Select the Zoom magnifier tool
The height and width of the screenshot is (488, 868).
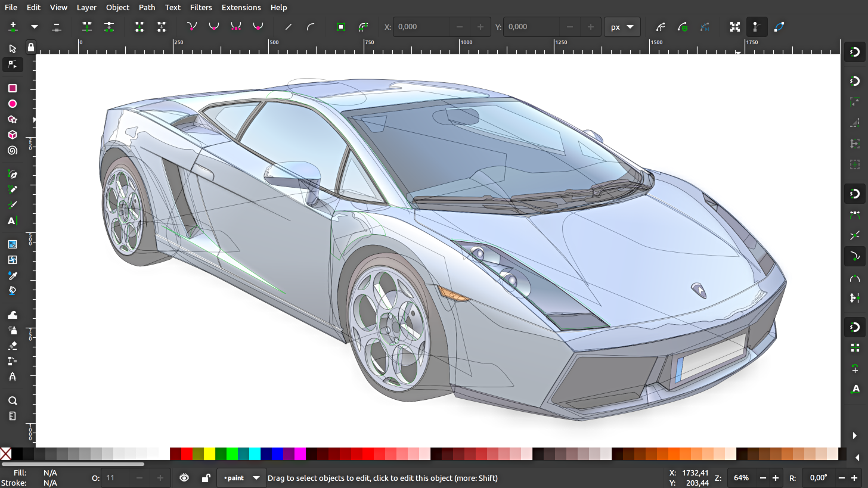[13, 400]
